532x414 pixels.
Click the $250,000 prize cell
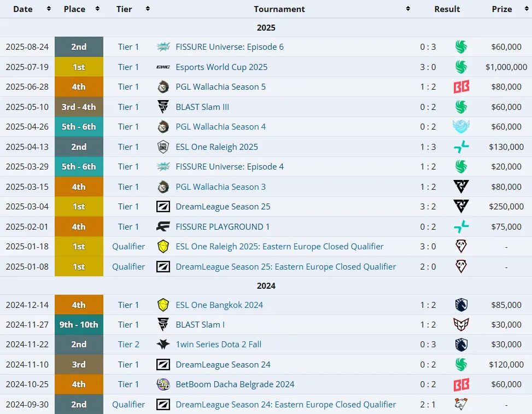point(506,207)
